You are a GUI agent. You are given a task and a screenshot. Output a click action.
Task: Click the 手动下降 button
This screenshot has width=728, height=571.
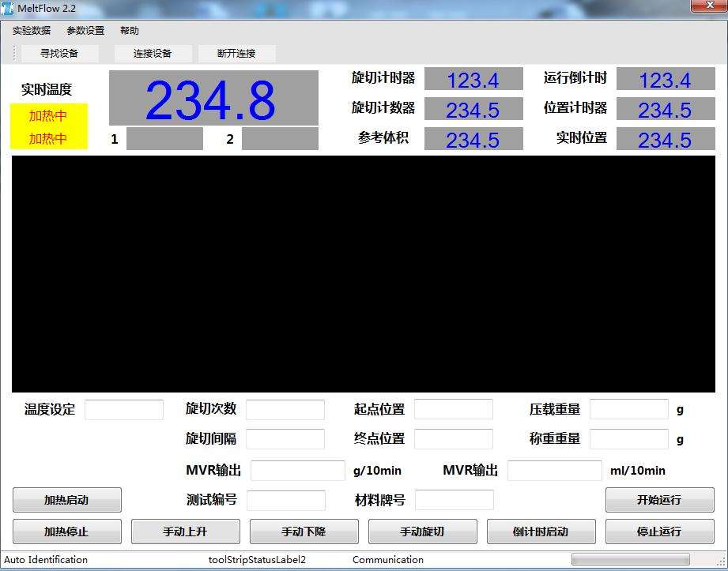coord(304,531)
